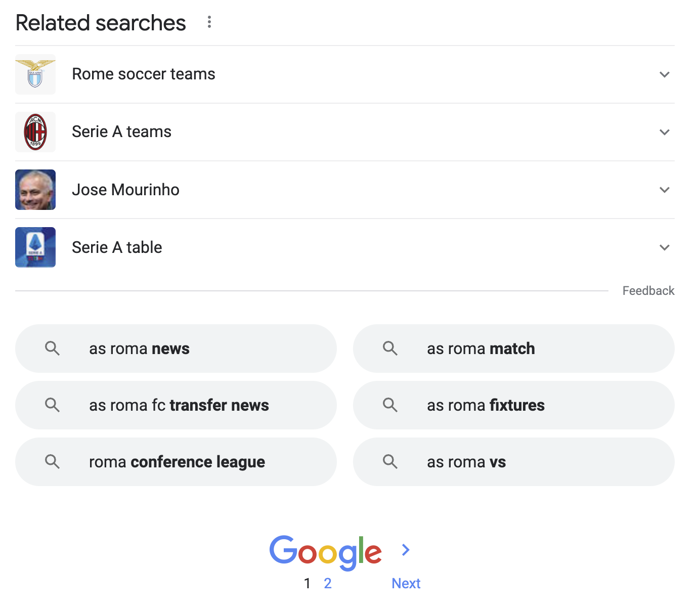This screenshot has height=609, width=700.
Task: Expand the Rome soccer teams chevron
Action: 665,74
